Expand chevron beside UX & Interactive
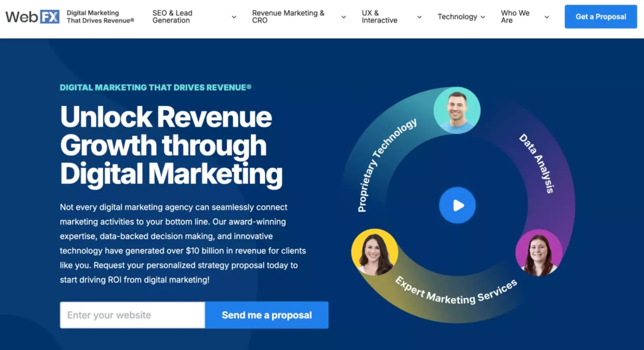The image size is (644, 350). (419, 17)
